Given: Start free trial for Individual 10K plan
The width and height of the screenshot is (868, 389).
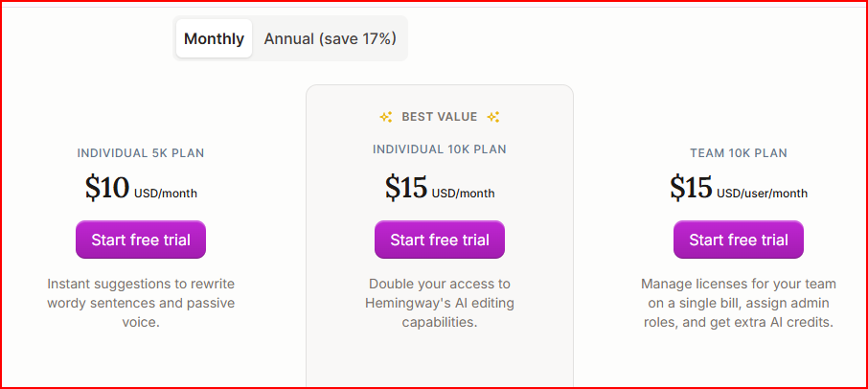Looking at the screenshot, I should point(440,240).
